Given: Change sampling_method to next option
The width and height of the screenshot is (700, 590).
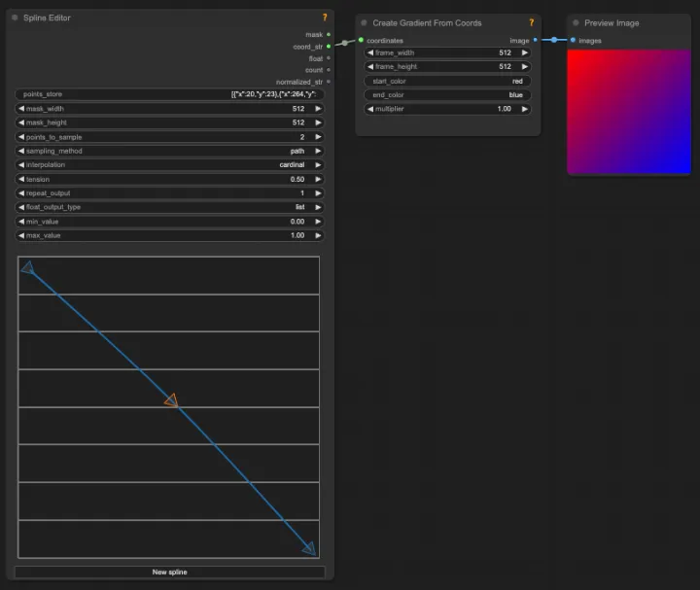Looking at the screenshot, I should click(x=317, y=151).
